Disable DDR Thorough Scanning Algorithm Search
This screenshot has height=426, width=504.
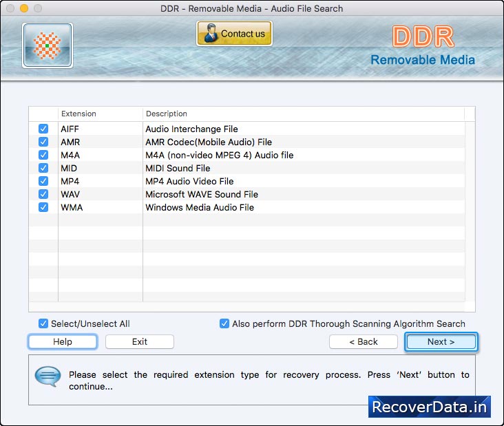pyautogui.click(x=224, y=323)
